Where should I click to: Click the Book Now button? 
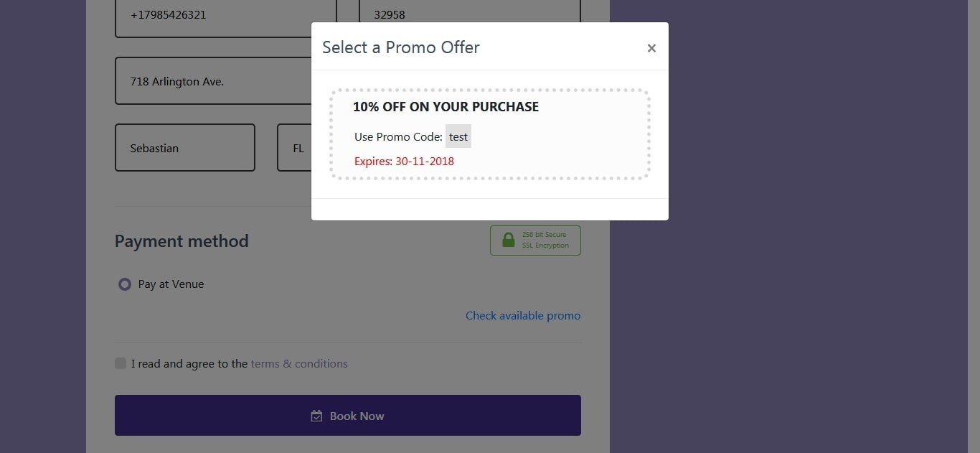[x=348, y=415]
